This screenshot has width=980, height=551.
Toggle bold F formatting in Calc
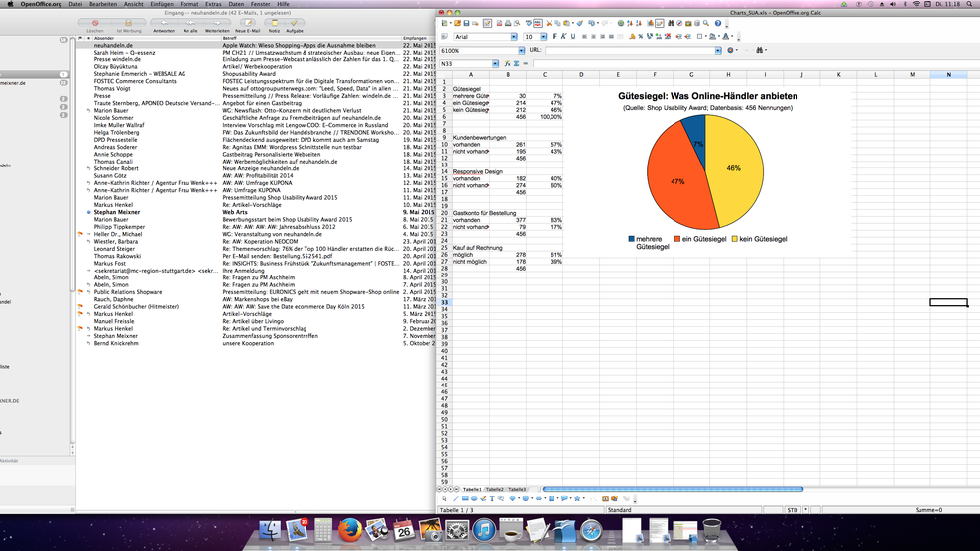click(x=555, y=37)
